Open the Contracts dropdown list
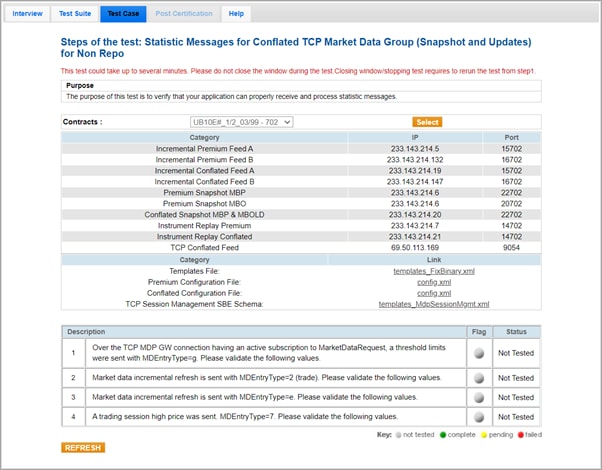 (242, 122)
